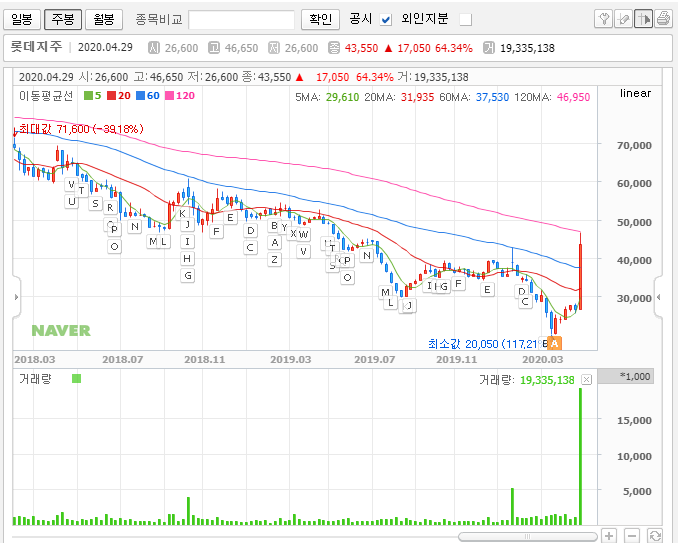Click the 120MA value 46,950

pyautogui.click(x=573, y=97)
